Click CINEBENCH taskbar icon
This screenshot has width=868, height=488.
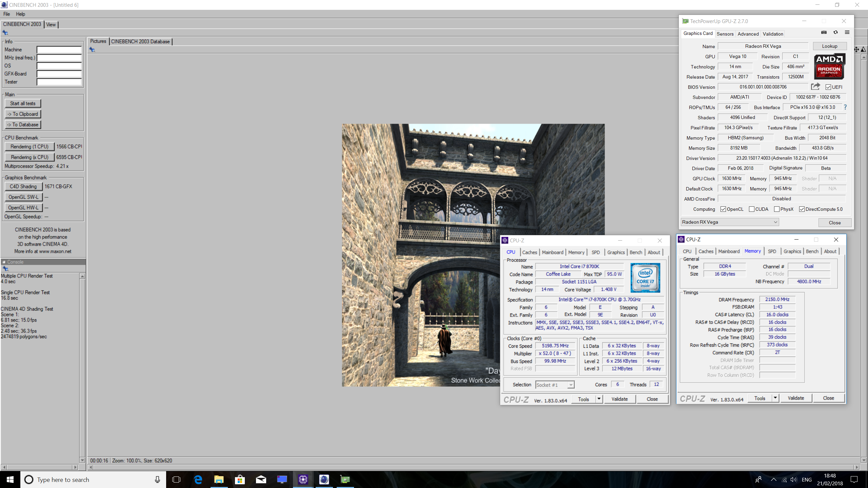[324, 480]
